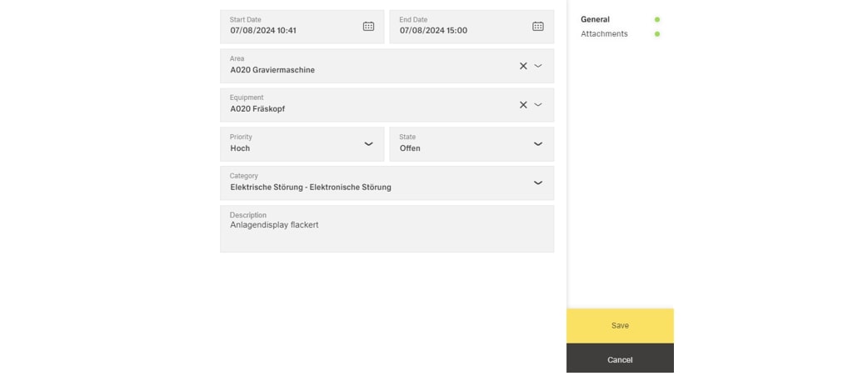Image resolution: width=868 pixels, height=381 pixels.
Task: Expand the Category dropdown arrow
Action: (537, 183)
